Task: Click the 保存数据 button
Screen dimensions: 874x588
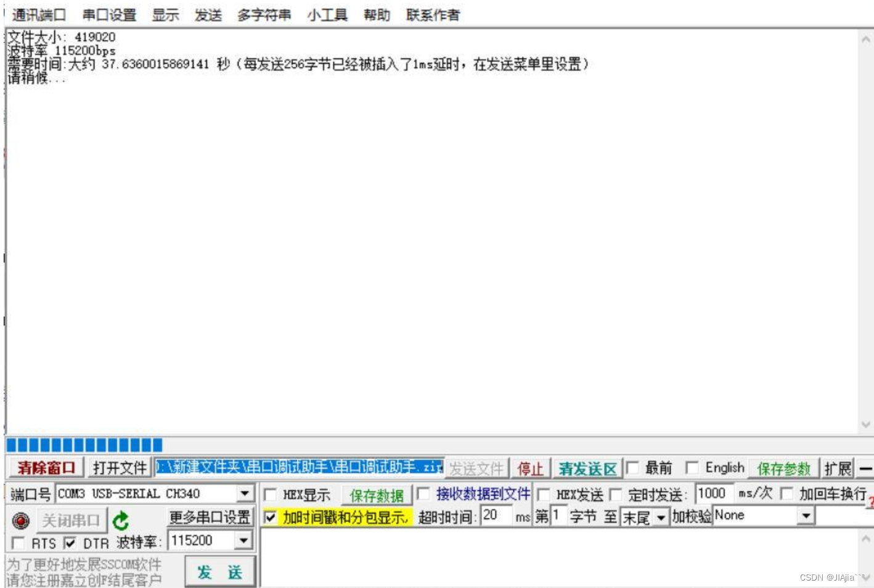Action: point(377,495)
